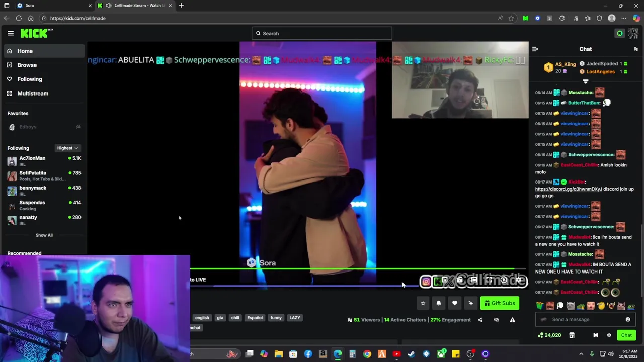Favorite the channel with star button
The image size is (644, 362).
click(x=423, y=303)
